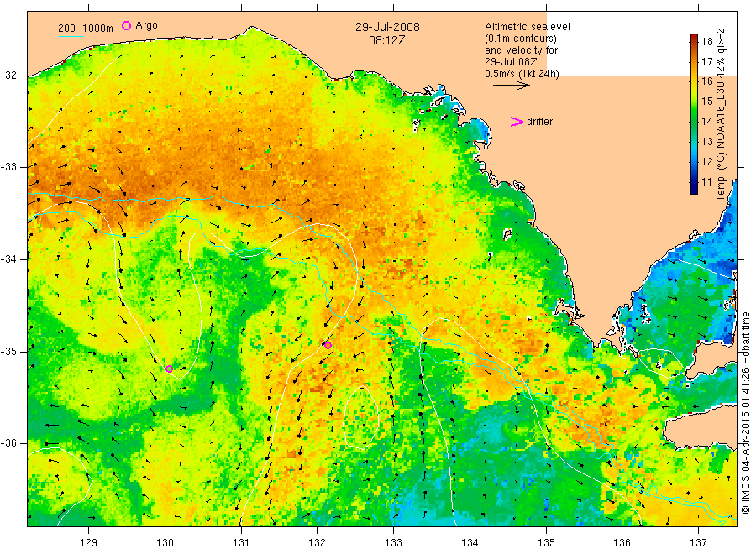This screenshot has width=756, height=554.
Task: Click the 'Altimetric sealevel' caption
Action: pos(527,27)
